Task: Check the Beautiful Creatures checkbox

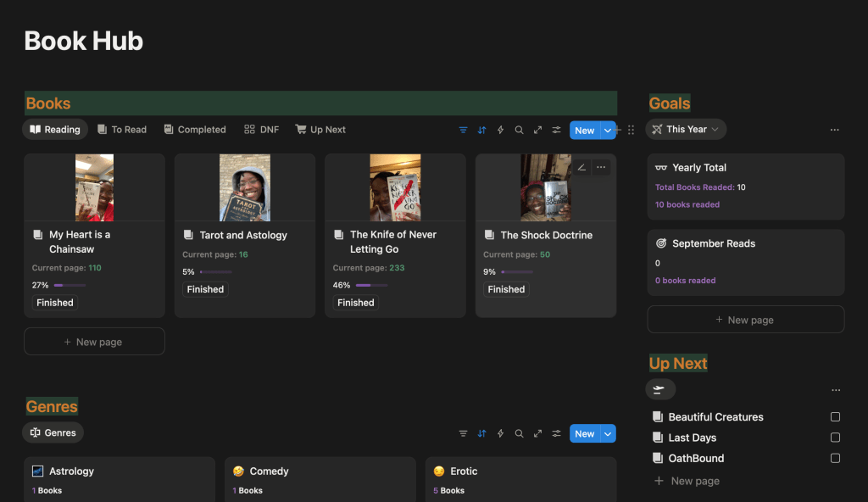Action: [x=835, y=417]
